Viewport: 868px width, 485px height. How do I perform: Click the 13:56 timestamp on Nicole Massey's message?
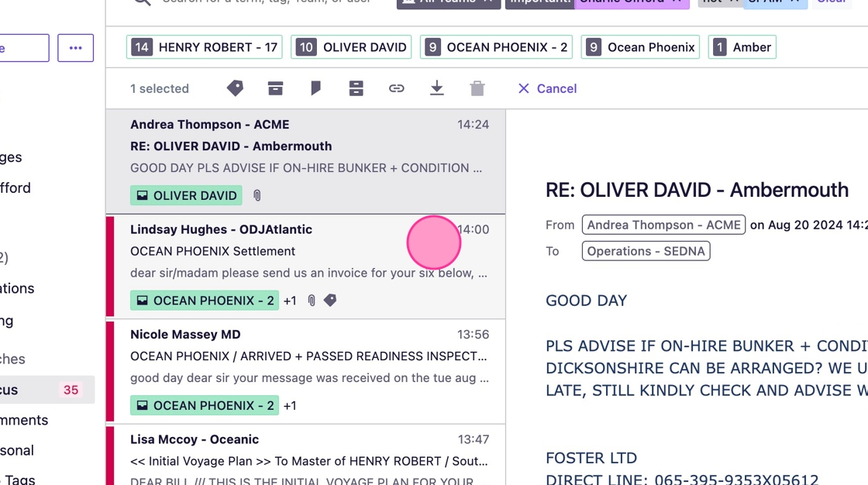click(x=473, y=335)
